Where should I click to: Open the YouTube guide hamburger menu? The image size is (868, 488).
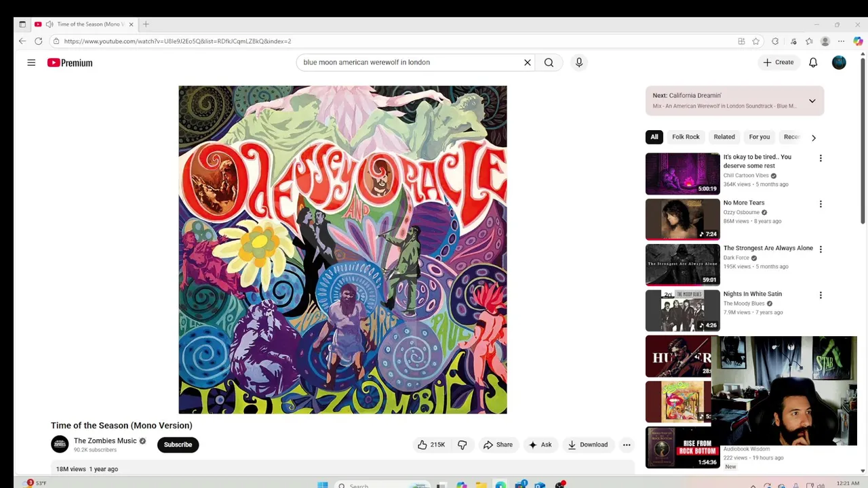[31, 62]
